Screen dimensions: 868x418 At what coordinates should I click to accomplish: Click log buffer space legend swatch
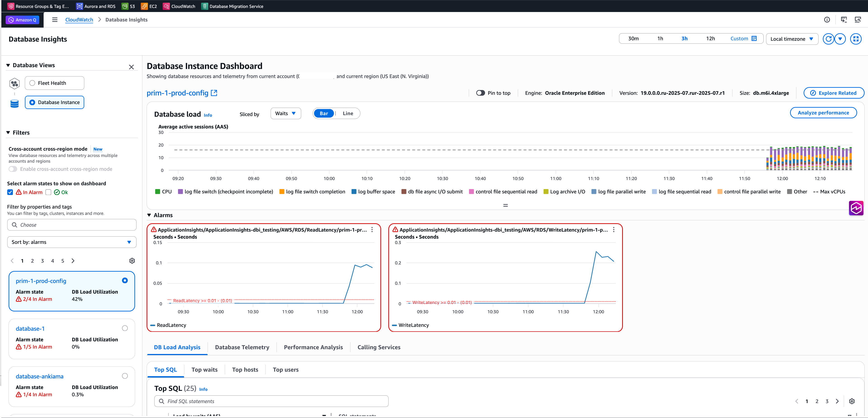click(x=354, y=192)
